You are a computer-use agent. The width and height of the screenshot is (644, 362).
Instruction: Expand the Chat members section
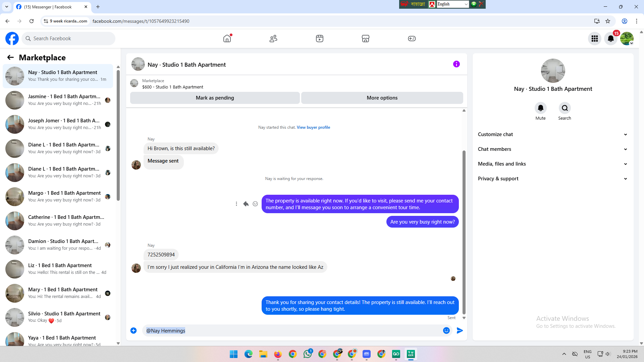[x=553, y=149]
